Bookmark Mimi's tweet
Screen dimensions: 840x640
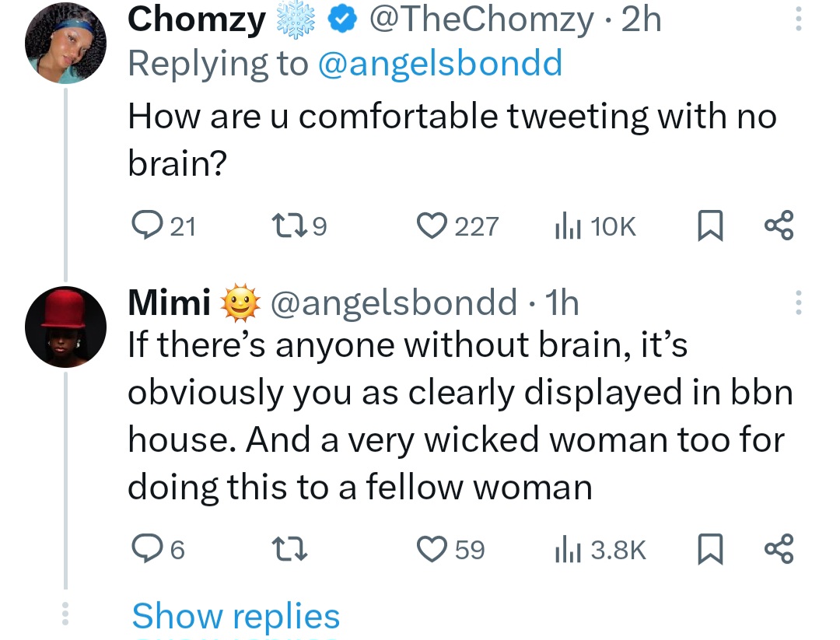pyautogui.click(x=707, y=550)
